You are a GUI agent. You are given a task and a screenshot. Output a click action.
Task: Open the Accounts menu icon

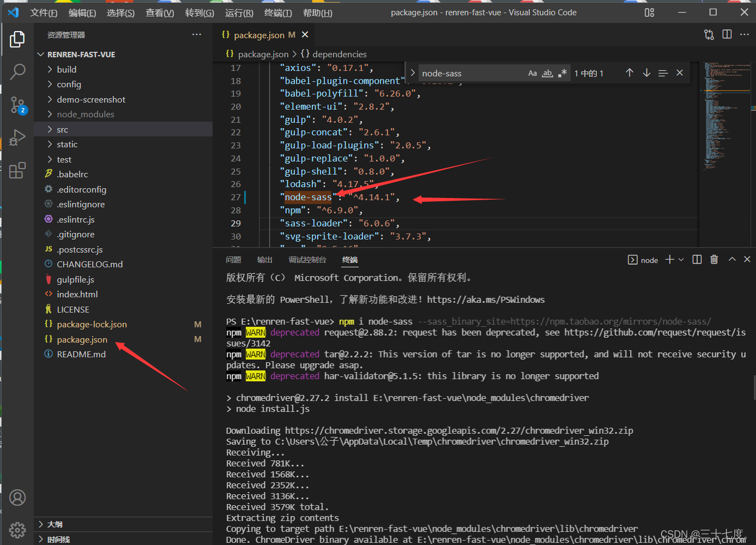[17, 498]
